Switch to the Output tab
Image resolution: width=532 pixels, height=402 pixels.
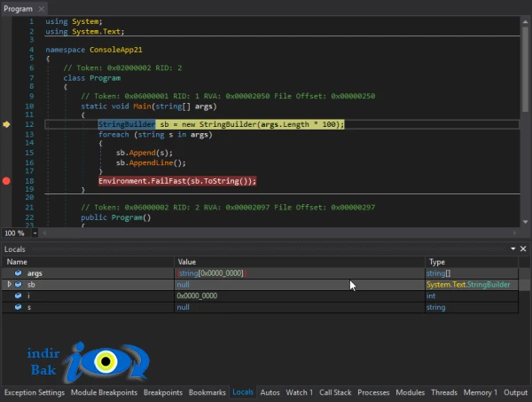point(515,392)
